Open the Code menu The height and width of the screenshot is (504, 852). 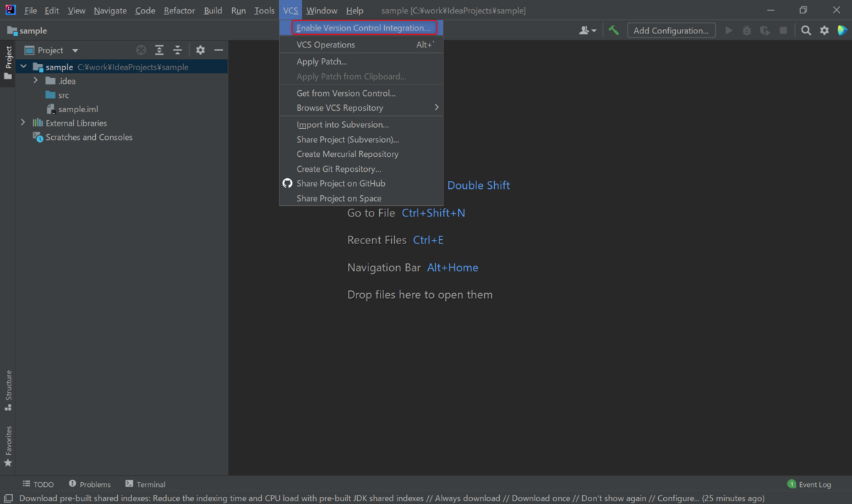(145, 11)
